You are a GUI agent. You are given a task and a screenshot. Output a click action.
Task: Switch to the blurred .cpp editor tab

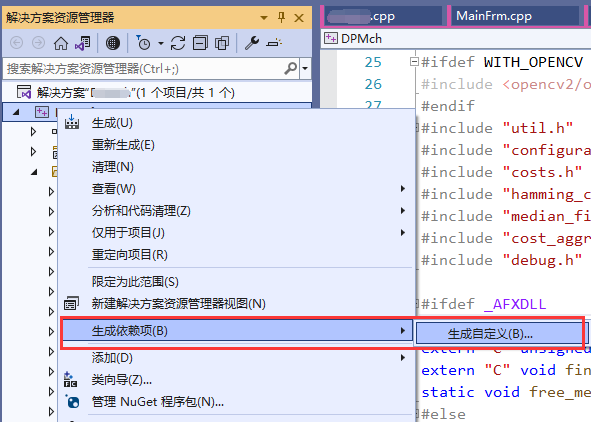pos(384,16)
